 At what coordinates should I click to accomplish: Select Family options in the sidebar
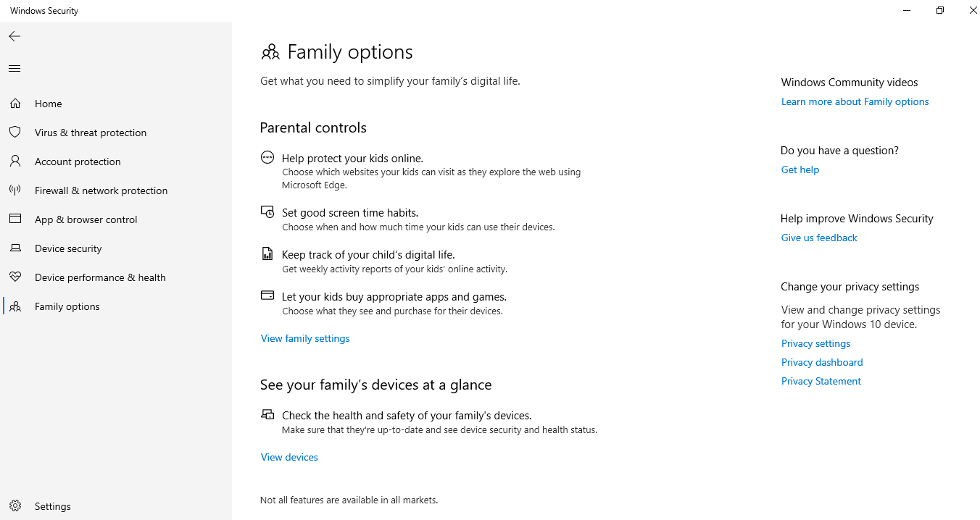pyautogui.click(x=67, y=306)
